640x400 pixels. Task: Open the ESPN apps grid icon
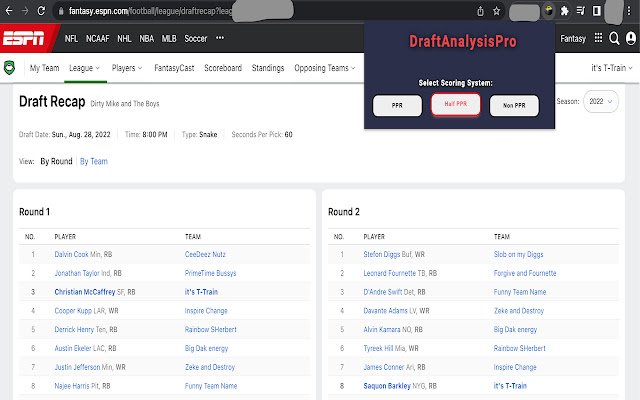598,38
